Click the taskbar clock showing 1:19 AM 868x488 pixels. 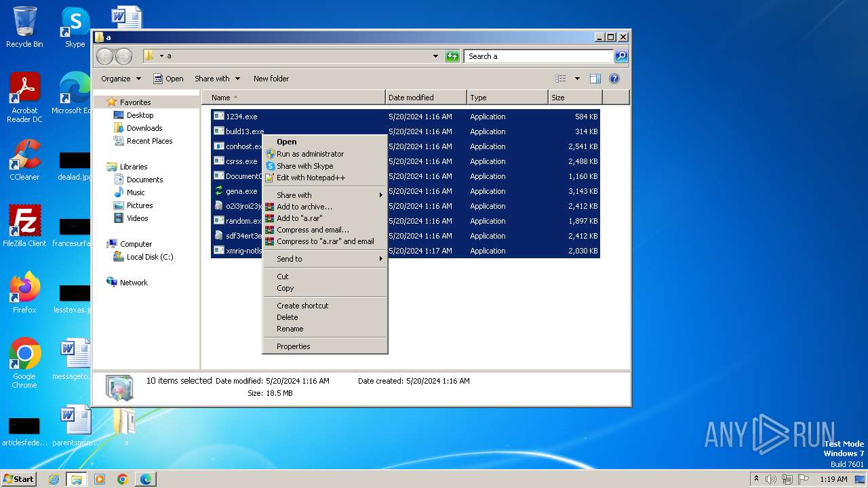click(833, 479)
